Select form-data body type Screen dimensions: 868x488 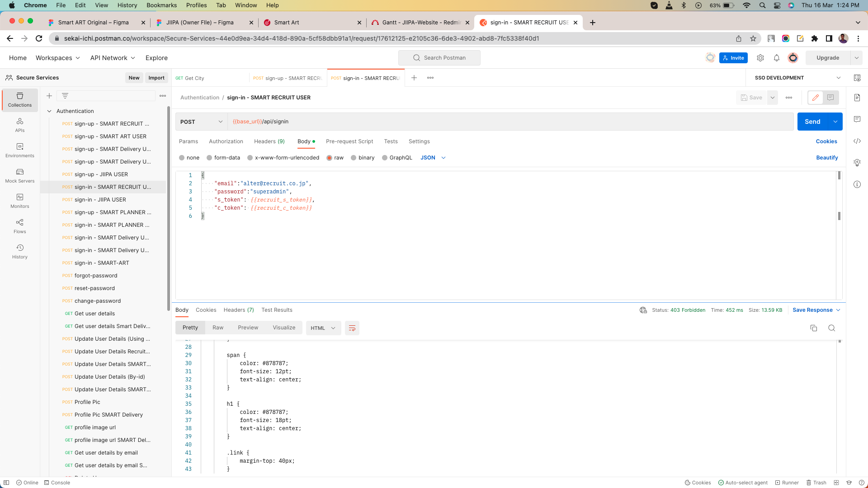tap(210, 158)
